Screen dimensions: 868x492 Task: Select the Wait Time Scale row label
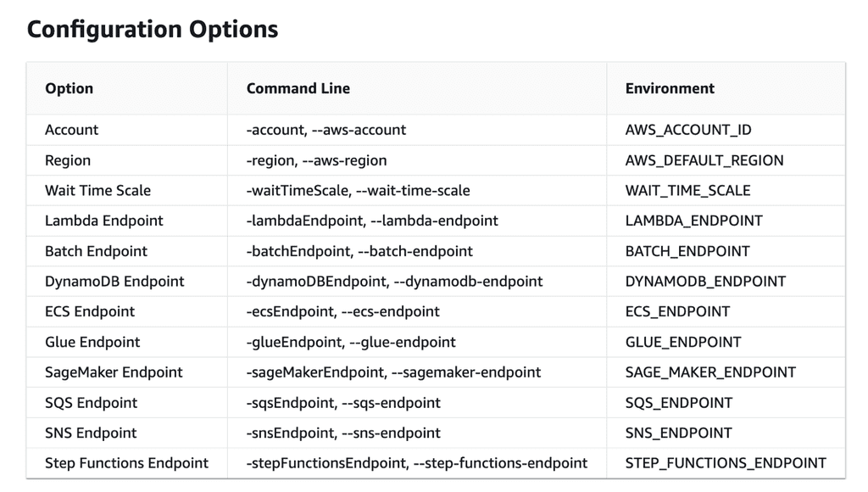coord(98,190)
